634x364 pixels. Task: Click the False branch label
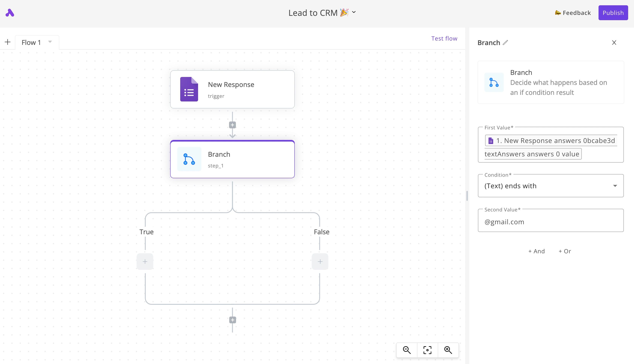(322, 232)
